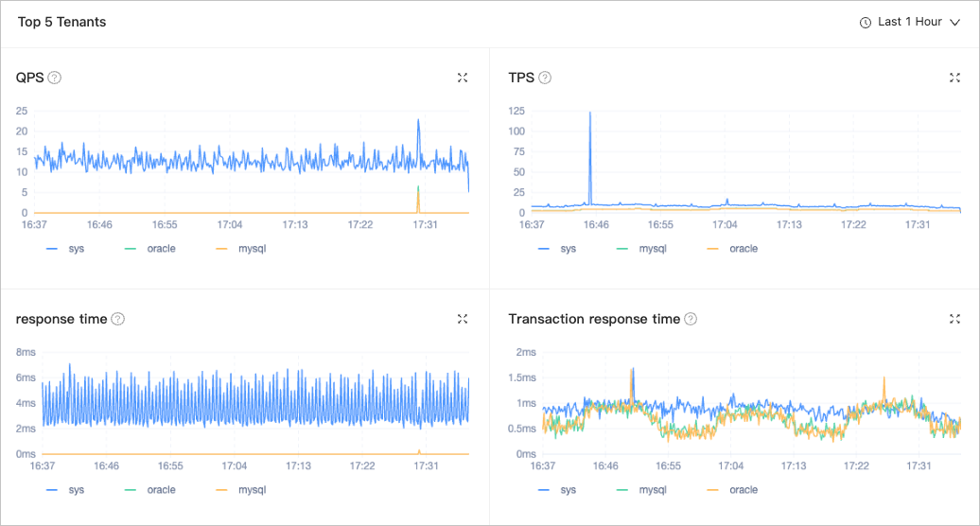Maximize the Transaction response time chart

(x=954, y=319)
